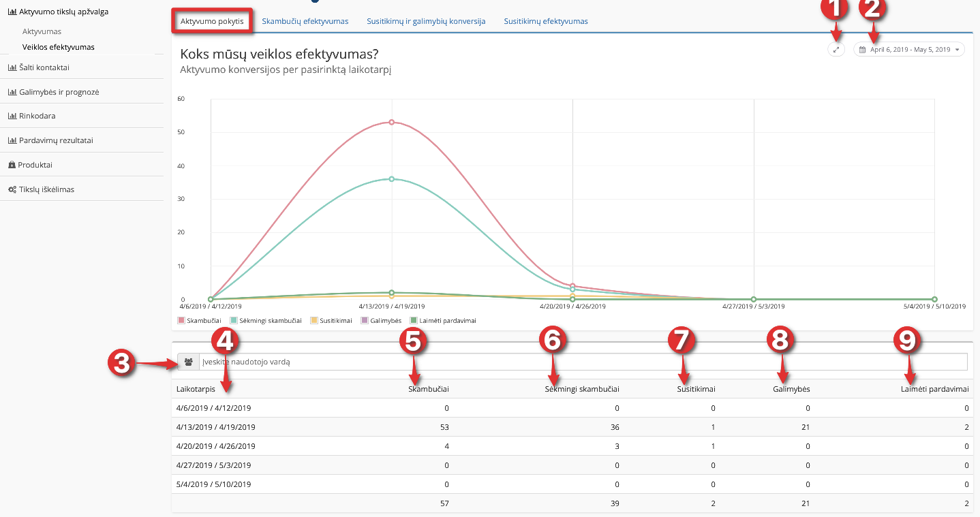This screenshot has height=517, width=980.
Task: Click the 36 successful calls chart point
Action: [x=392, y=179]
